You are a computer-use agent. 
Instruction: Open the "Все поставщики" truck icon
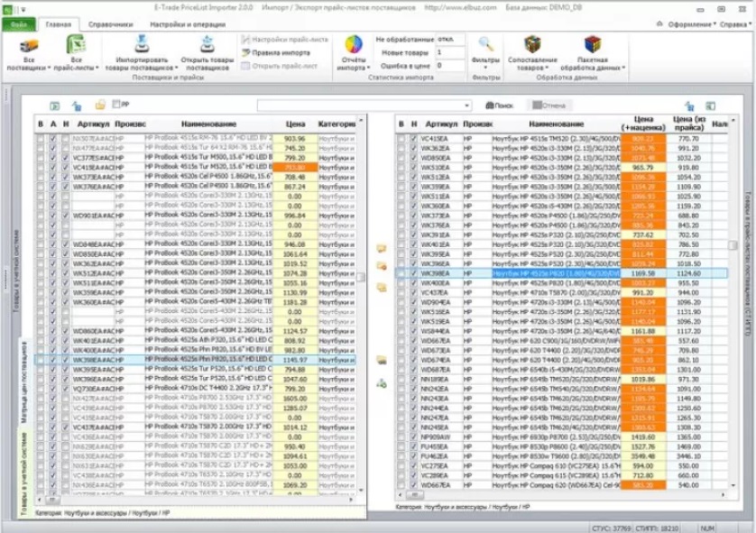coord(28,47)
